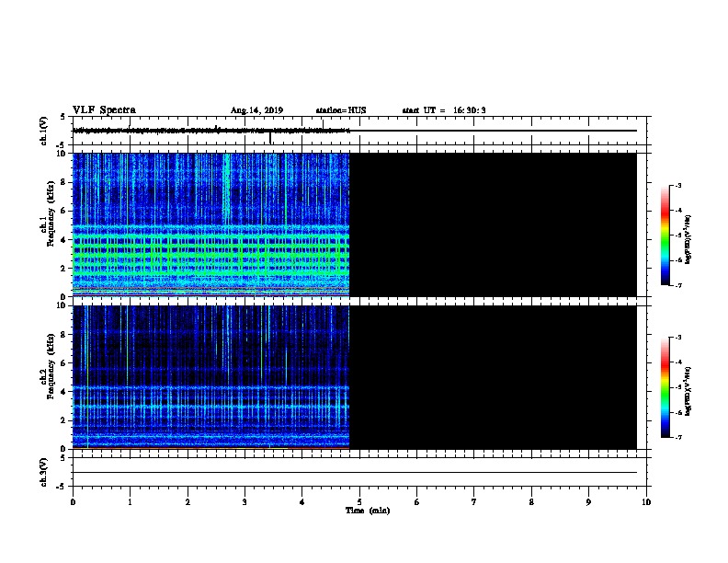The image size is (728, 563).
Task: Click the colored ch.2 spectrogram data
Action: (x=210, y=377)
